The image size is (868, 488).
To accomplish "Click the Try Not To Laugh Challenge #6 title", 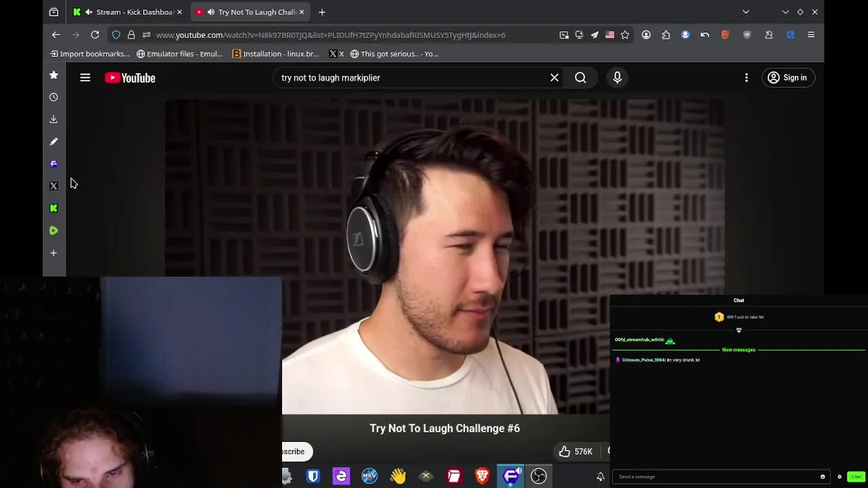I will point(445,428).
